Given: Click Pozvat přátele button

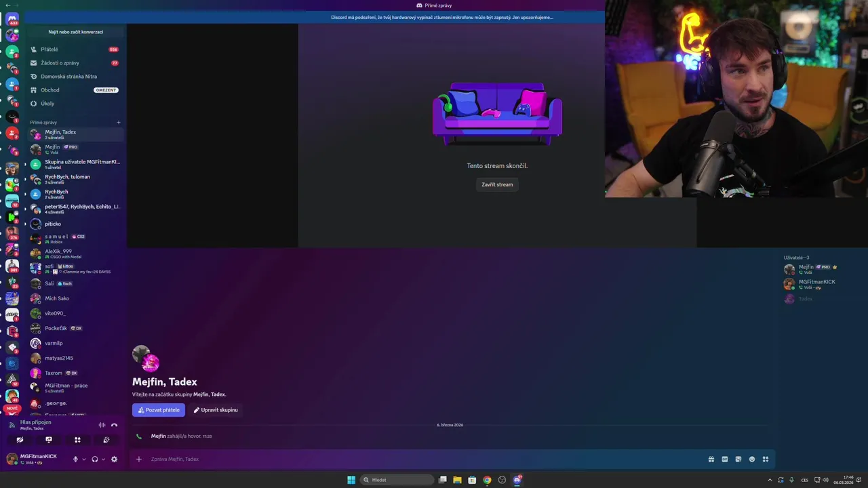Looking at the screenshot, I should (x=159, y=410).
